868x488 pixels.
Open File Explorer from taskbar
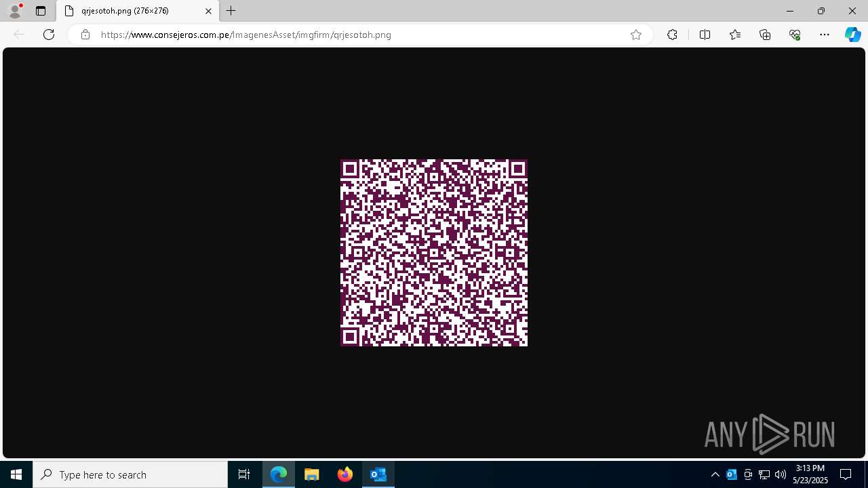[x=312, y=474]
